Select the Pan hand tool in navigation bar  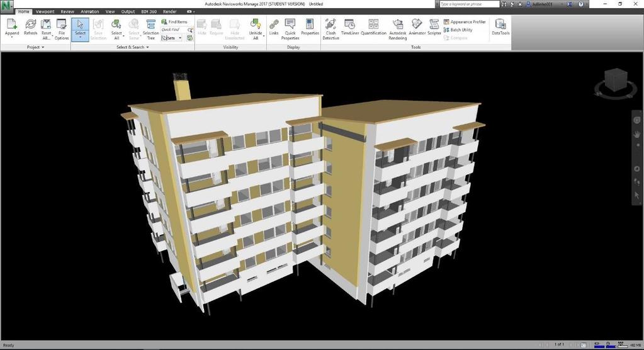tap(637, 134)
